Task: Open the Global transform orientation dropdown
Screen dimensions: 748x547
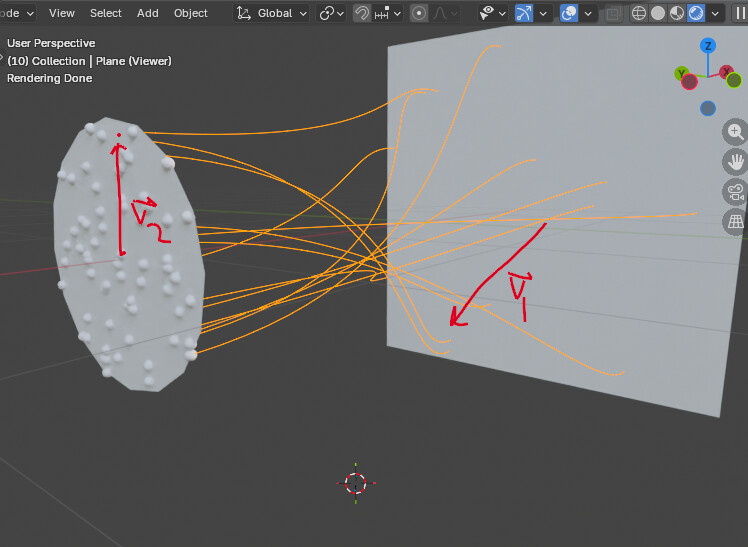Action: click(x=271, y=13)
